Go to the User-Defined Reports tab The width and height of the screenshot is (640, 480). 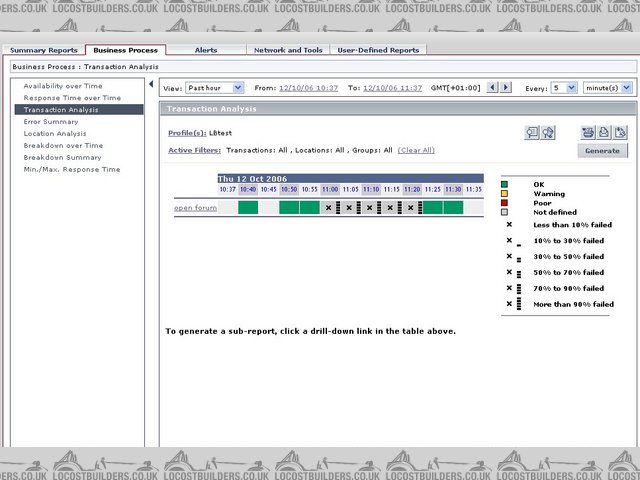pyautogui.click(x=379, y=49)
